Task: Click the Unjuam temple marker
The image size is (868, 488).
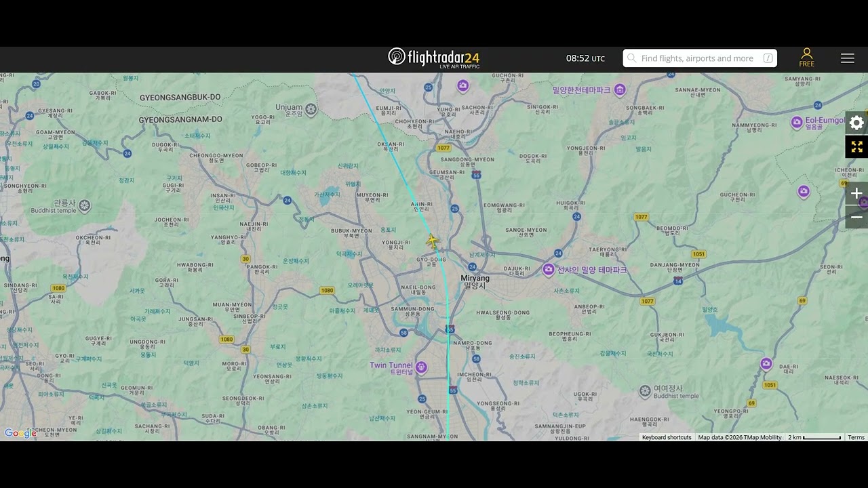Action: 311,108
